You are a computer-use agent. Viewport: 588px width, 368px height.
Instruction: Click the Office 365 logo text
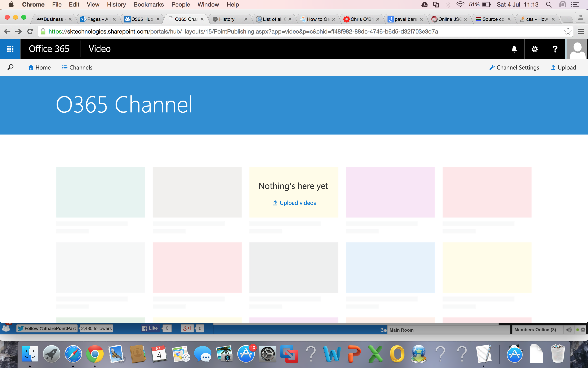(x=49, y=49)
